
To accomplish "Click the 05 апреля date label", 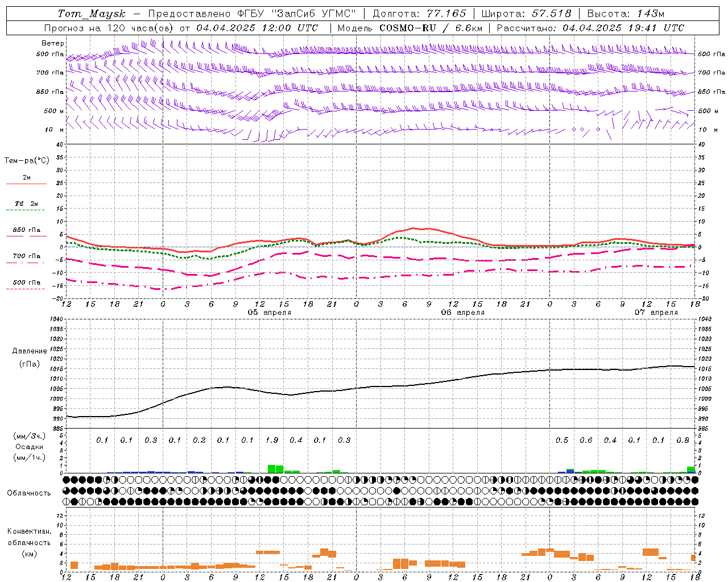I will [270, 313].
